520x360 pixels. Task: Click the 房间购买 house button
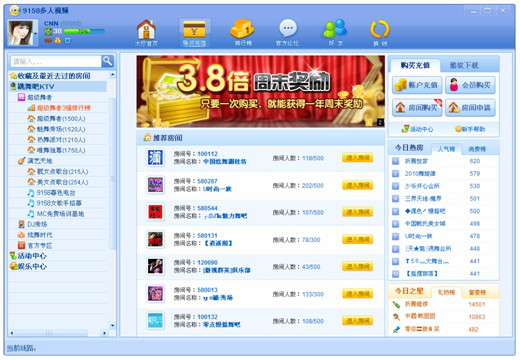pos(417,108)
